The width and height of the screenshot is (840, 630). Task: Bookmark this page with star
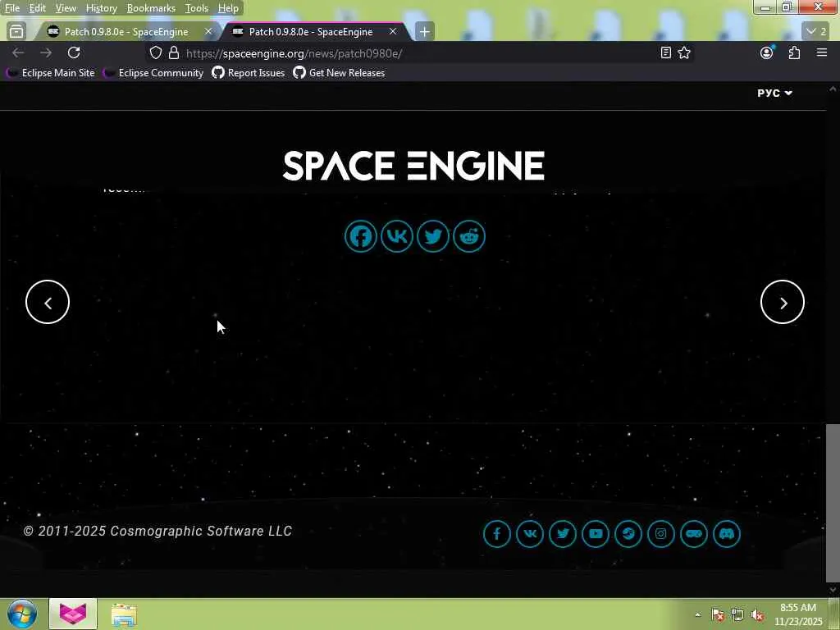point(684,52)
